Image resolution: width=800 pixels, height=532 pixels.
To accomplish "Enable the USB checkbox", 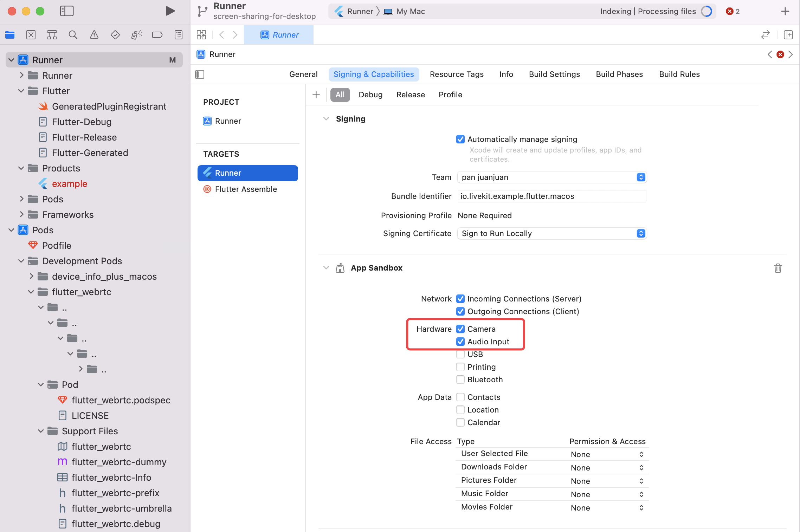I will click(x=460, y=354).
